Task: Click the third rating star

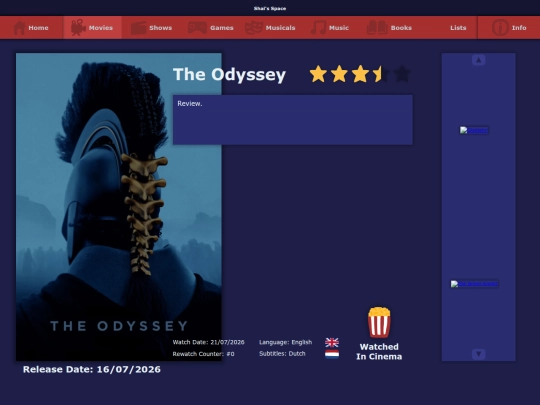Action: coord(360,74)
